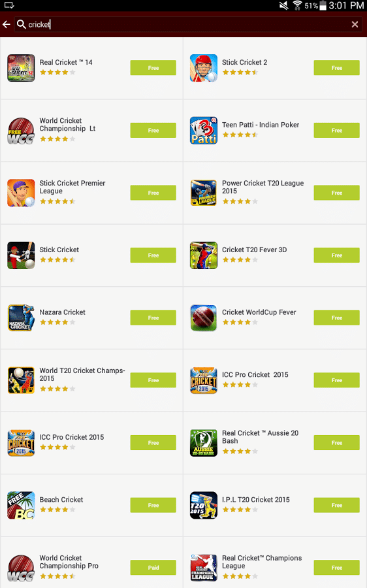Select the I.P.L T20 Cricket 2015 icon
The width and height of the screenshot is (367, 588).
tap(204, 505)
